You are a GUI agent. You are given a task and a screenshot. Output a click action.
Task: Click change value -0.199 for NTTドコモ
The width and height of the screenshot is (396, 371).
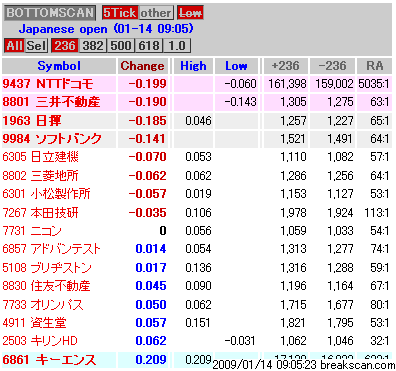point(147,84)
